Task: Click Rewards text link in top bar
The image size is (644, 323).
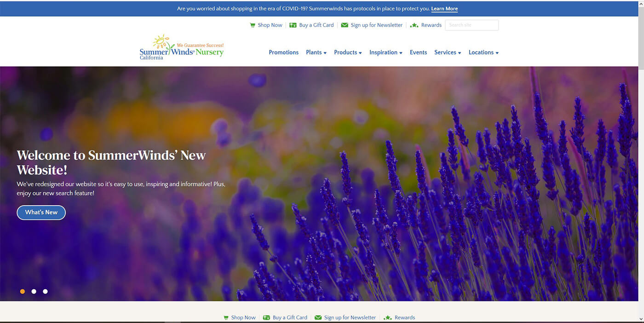Action: (x=431, y=25)
